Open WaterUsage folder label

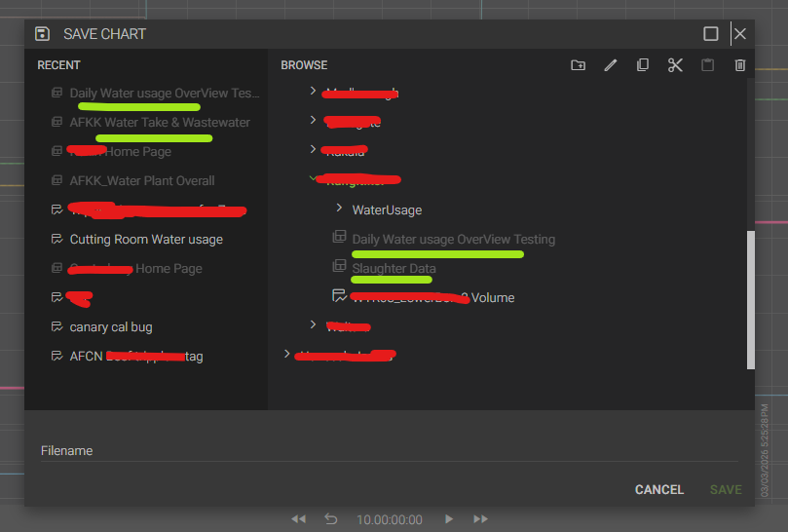point(387,210)
